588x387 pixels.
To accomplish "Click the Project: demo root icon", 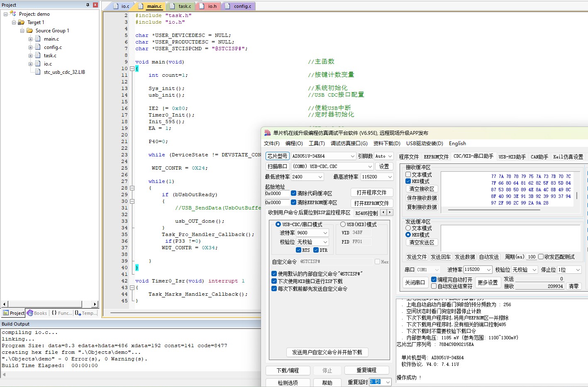I will tap(13, 14).
